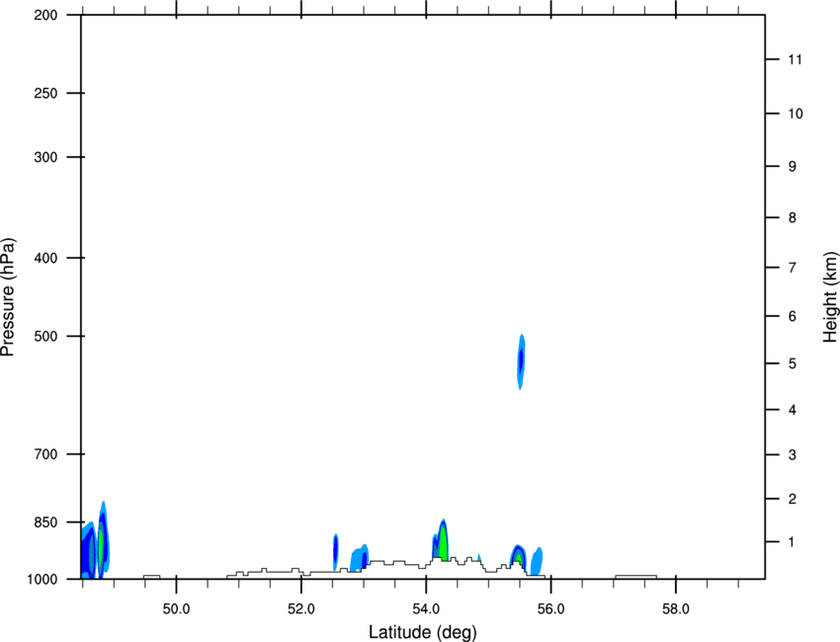Viewport: 840px width, 642px height.
Task: Click the 52.0 latitude tick label
Action: point(301,609)
